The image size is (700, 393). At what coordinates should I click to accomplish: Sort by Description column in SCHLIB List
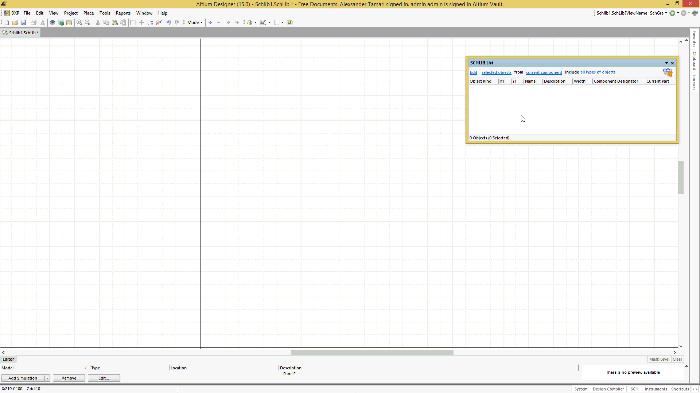557,81
